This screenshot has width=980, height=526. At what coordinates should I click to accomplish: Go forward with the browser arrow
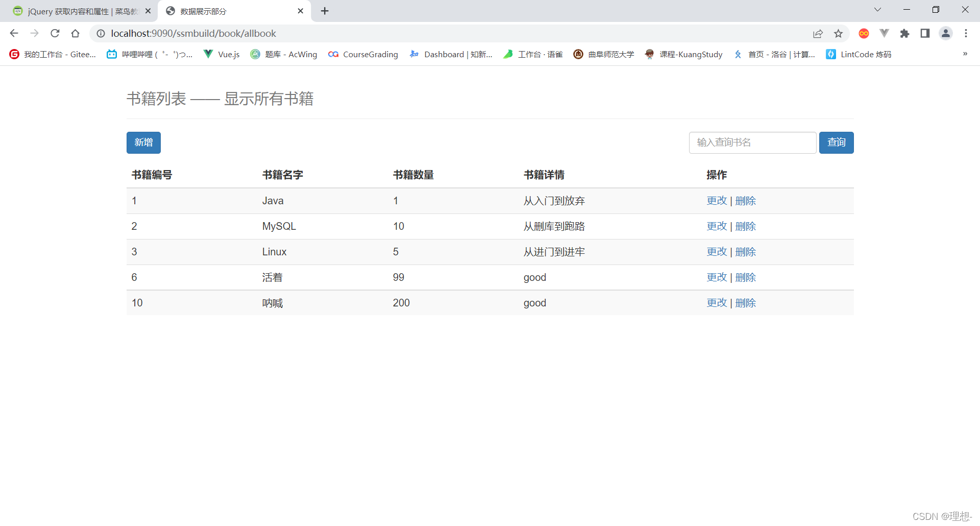[x=34, y=33]
